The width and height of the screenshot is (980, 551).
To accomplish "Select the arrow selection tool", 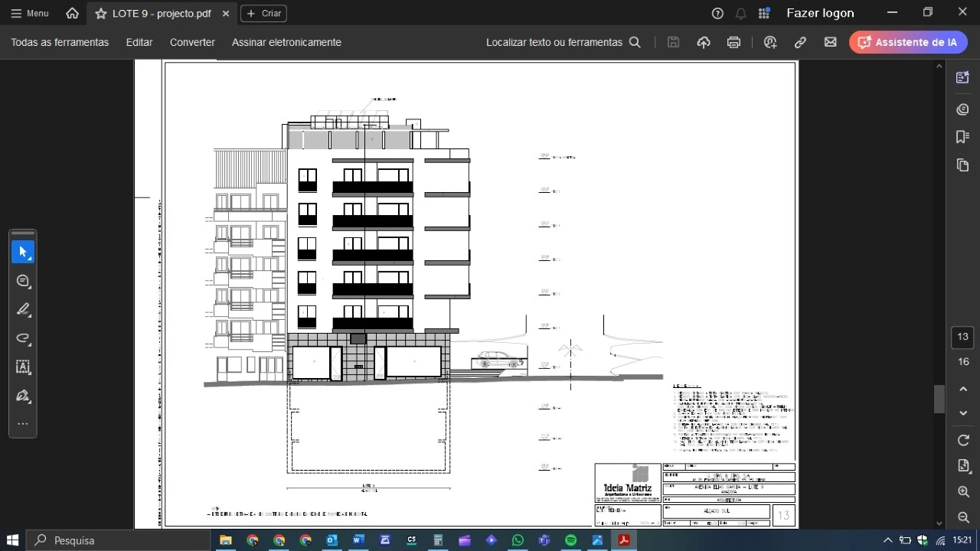I will pyautogui.click(x=23, y=252).
